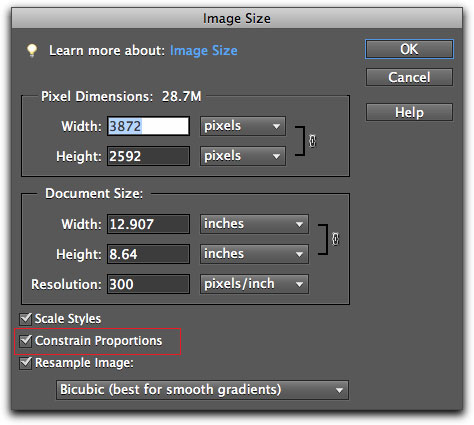Confirm with the OK button

tap(409, 49)
